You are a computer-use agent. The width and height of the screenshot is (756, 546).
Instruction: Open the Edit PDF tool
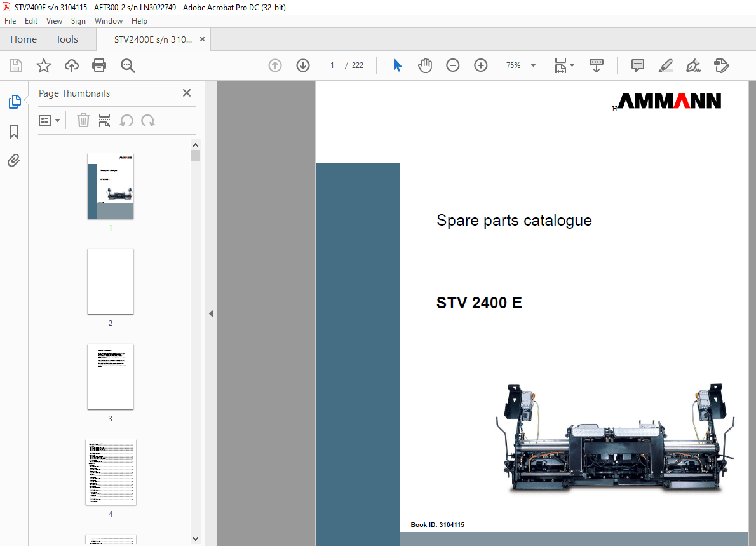click(721, 65)
